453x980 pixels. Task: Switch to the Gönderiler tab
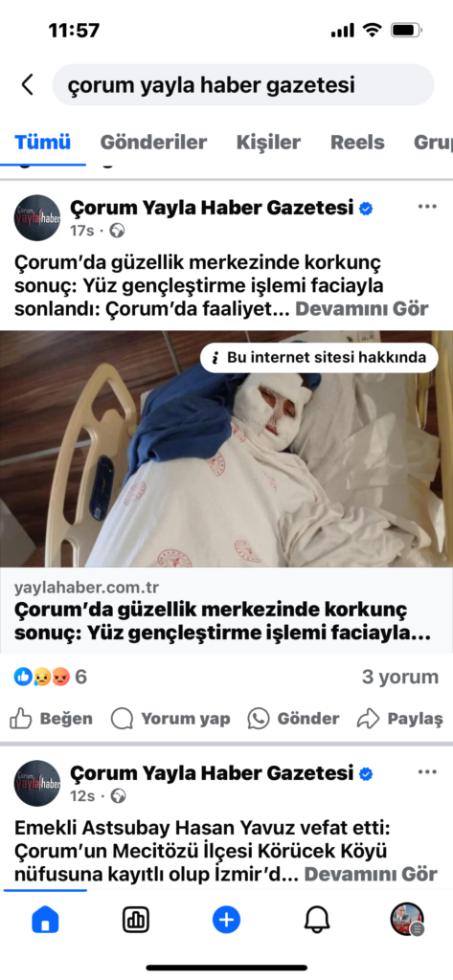pos(153,142)
